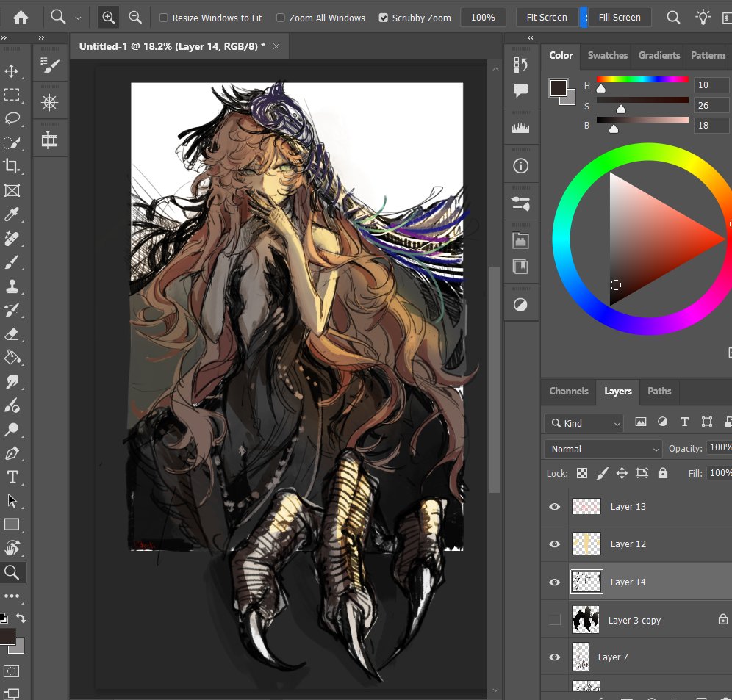
Task: Hide Layer 7 with eye icon
Action: point(555,657)
